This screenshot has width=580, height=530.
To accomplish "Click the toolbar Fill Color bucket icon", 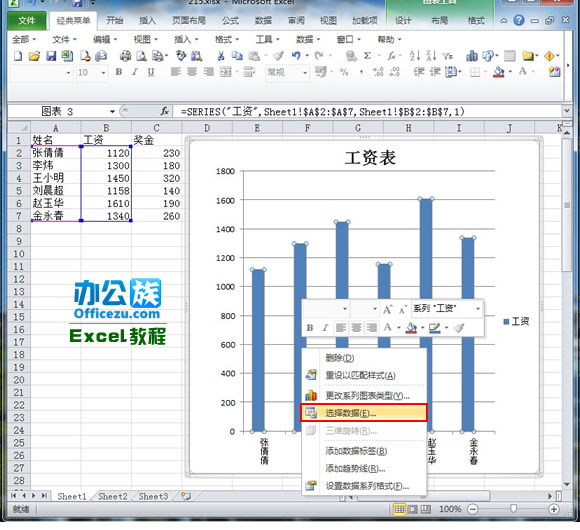I will (499, 72).
